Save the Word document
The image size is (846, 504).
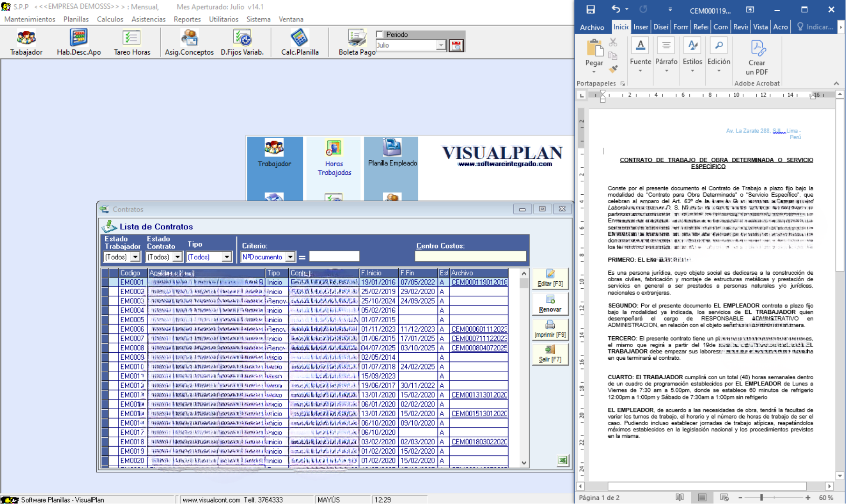pyautogui.click(x=590, y=9)
